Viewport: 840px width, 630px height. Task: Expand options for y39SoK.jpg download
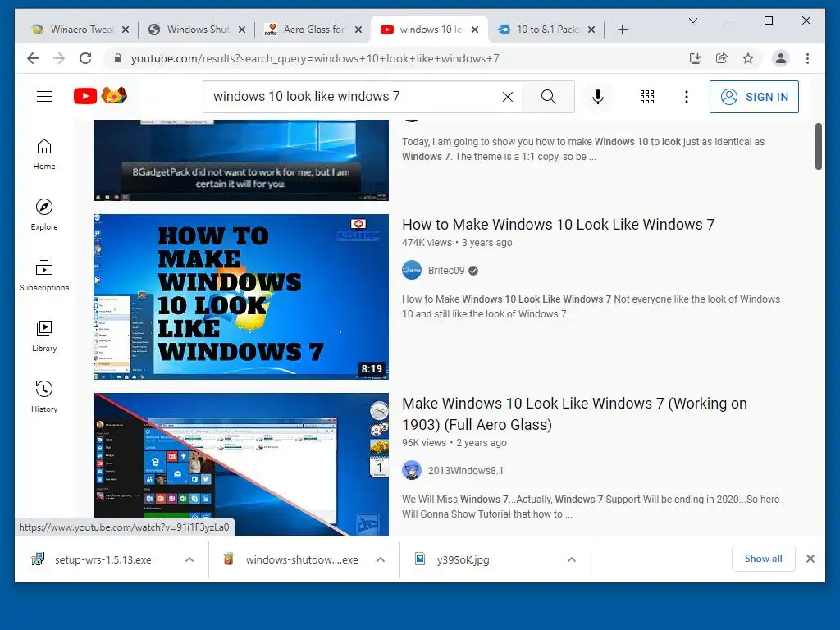point(572,559)
